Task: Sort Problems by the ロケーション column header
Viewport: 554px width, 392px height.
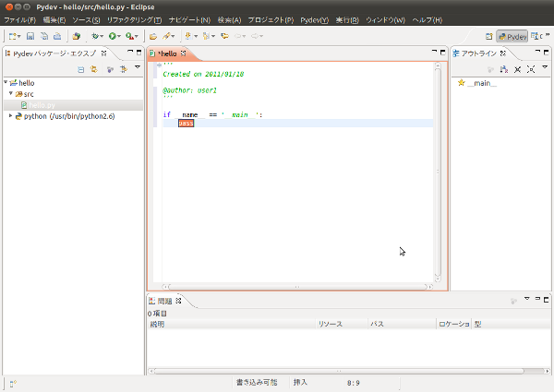Action: [x=453, y=324]
